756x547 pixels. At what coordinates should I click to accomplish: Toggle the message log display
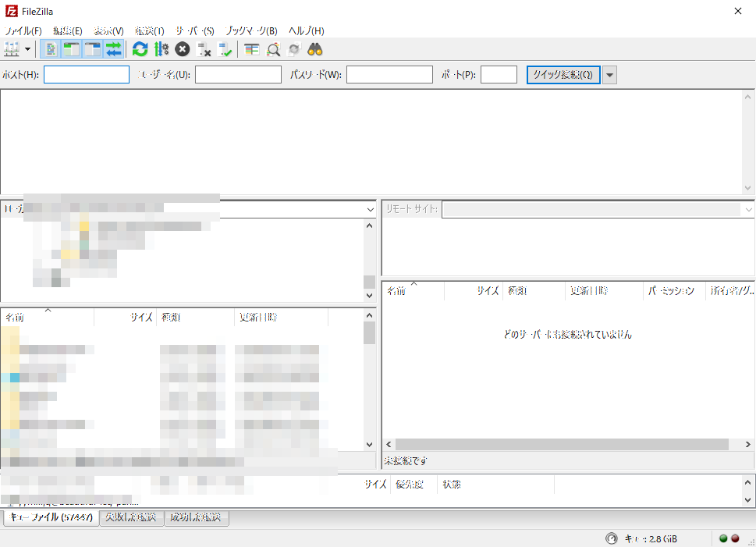[51, 49]
